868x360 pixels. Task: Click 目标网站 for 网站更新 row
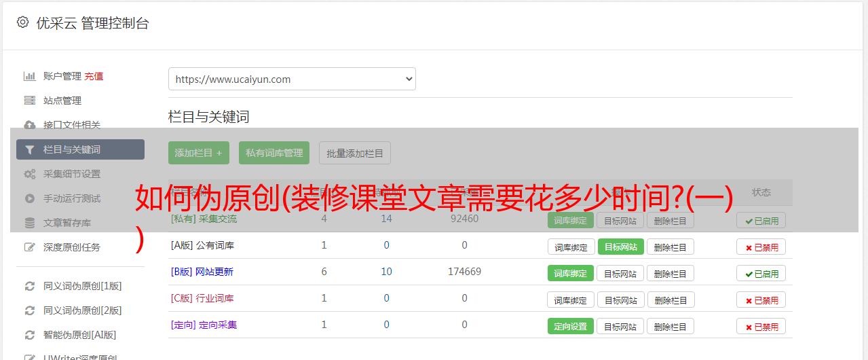pos(620,273)
